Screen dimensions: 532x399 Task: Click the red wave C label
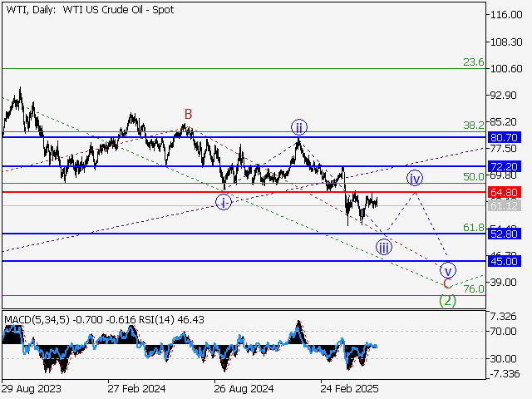click(x=447, y=284)
